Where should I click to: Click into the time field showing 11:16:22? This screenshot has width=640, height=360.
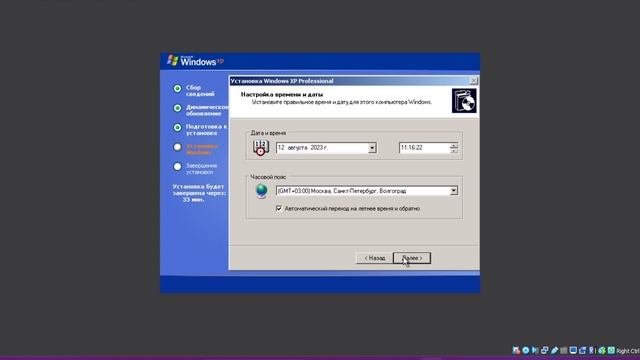pyautogui.click(x=424, y=148)
